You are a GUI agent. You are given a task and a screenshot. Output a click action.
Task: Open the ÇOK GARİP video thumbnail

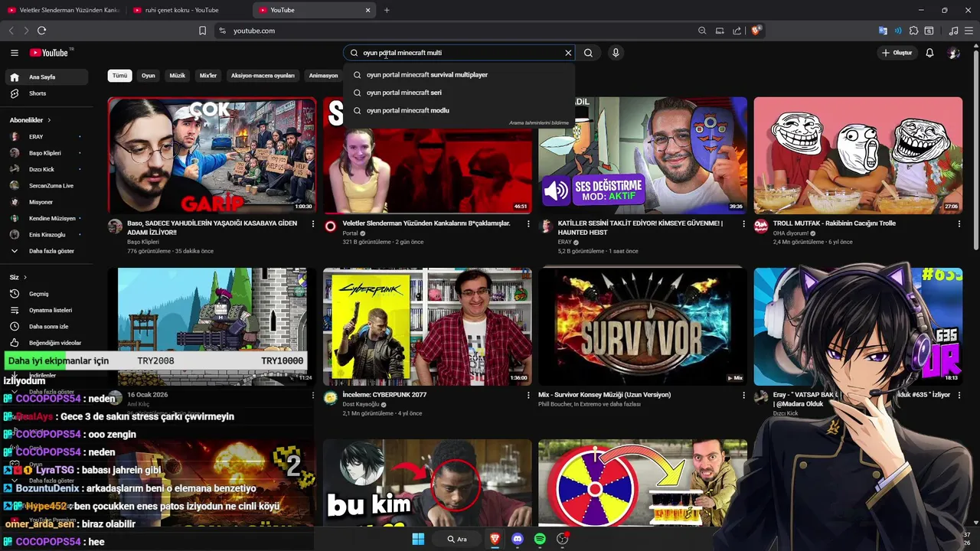coord(212,155)
